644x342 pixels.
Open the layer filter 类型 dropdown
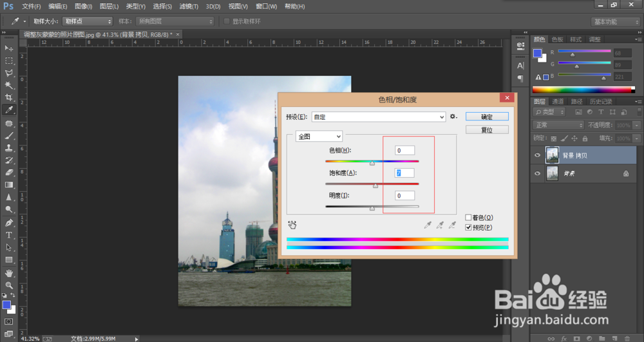549,112
